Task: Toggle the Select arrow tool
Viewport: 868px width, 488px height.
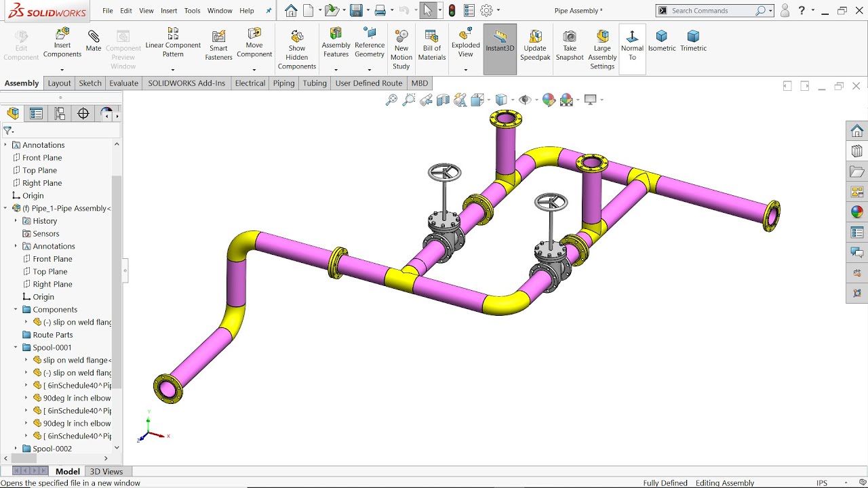Action: pyautogui.click(x=428, y=10)
